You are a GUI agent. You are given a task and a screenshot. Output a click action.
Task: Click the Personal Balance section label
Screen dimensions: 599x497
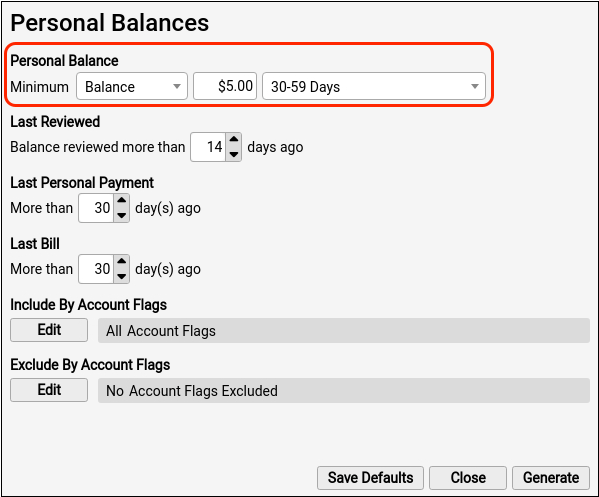(64, 61)
